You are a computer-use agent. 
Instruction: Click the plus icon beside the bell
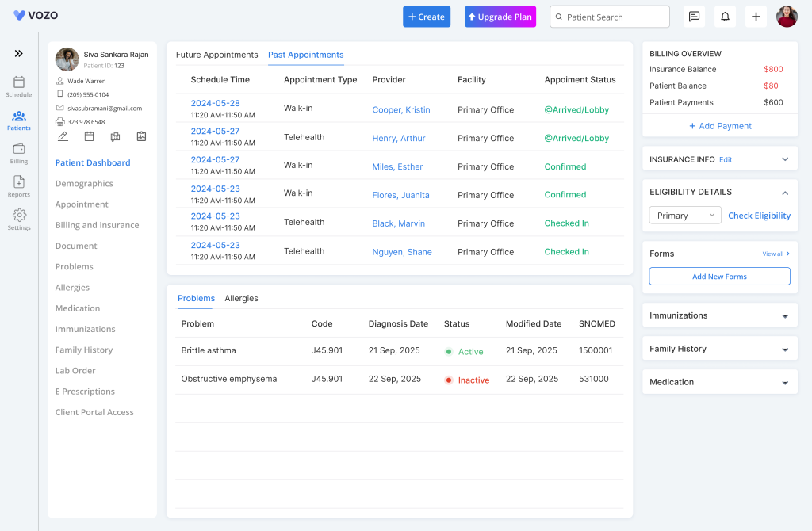click(756, 17)
